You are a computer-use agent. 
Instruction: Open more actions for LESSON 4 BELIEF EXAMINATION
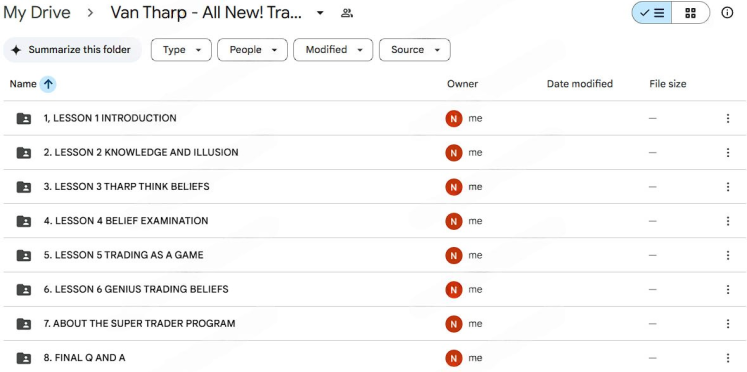pos(727,221)
